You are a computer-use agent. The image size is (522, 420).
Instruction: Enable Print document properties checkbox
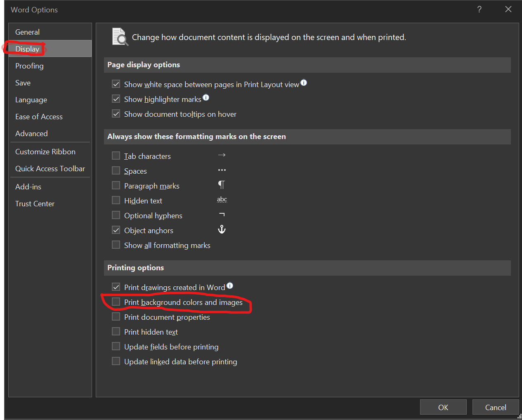(x=116, y=317)
